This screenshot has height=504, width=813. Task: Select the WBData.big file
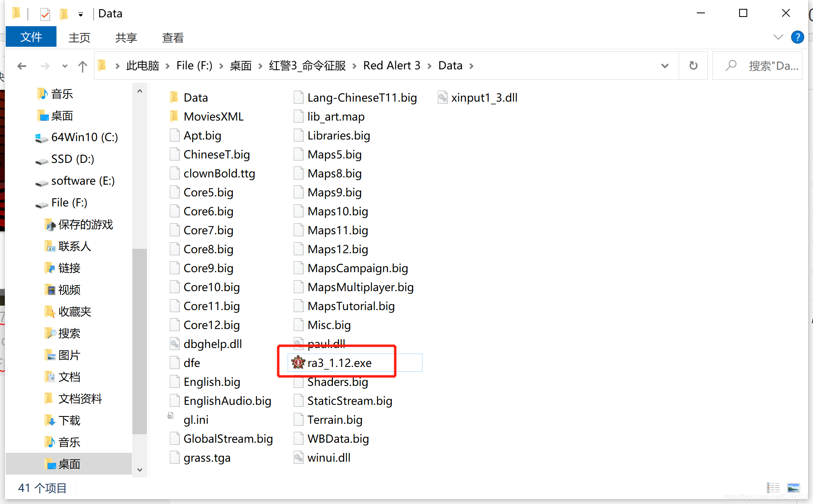(x=332, y=439)
